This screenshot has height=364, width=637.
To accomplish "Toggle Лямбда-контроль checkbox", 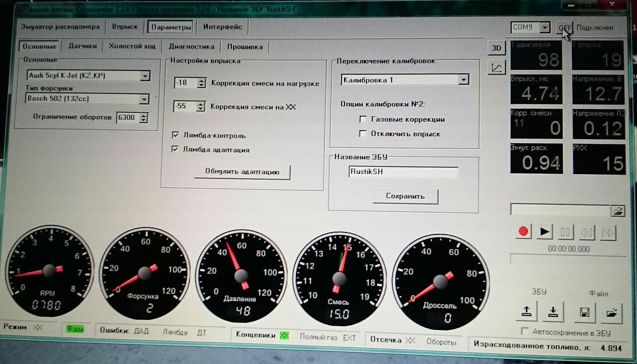I will click(176, 135).
